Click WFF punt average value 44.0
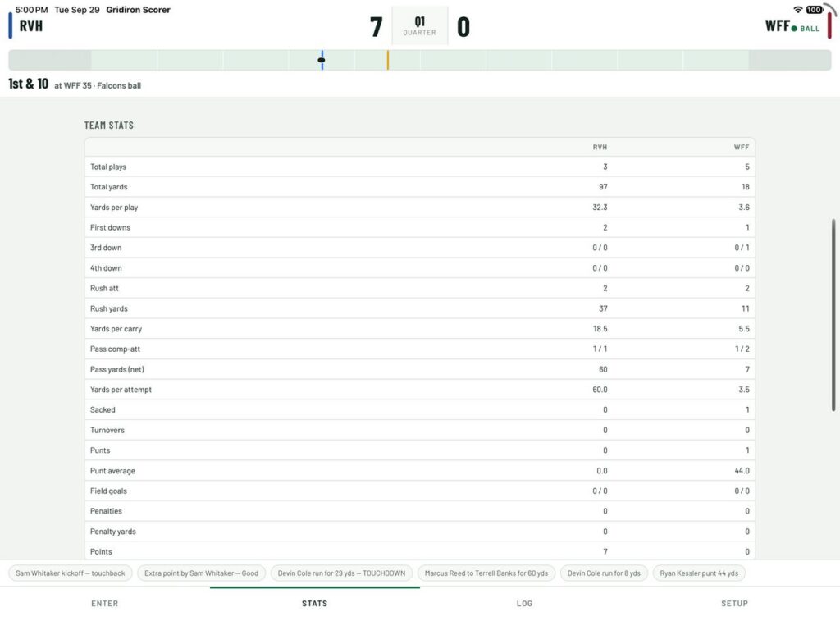 (742, 471)
